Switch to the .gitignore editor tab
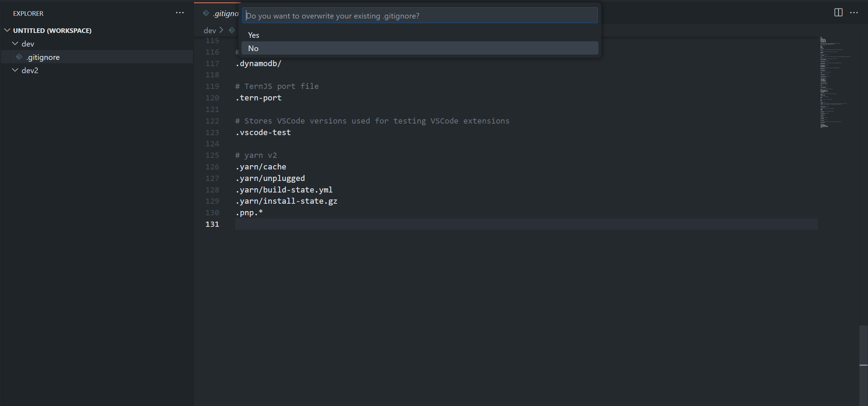Image resolution: width=868 pixels, height=406 pixels. [226, 13]
